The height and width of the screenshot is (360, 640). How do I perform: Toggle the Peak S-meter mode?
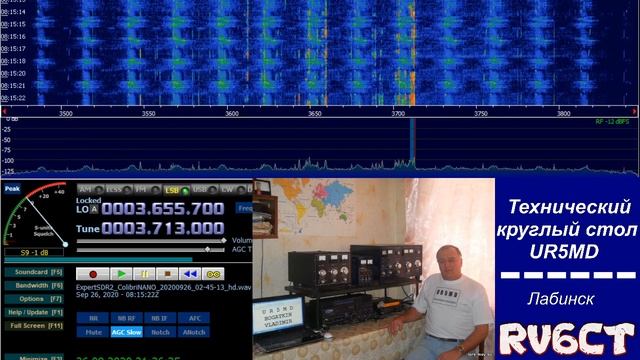pos(12,189)
